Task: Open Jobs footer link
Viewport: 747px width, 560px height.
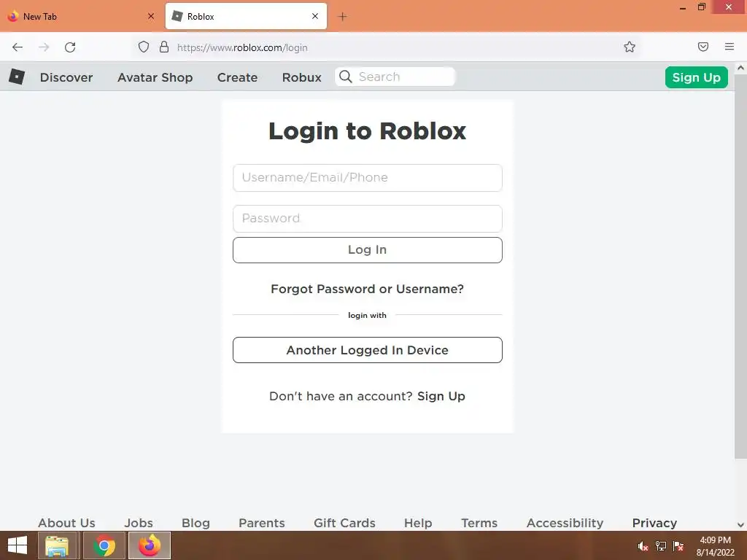Action: 139,523
